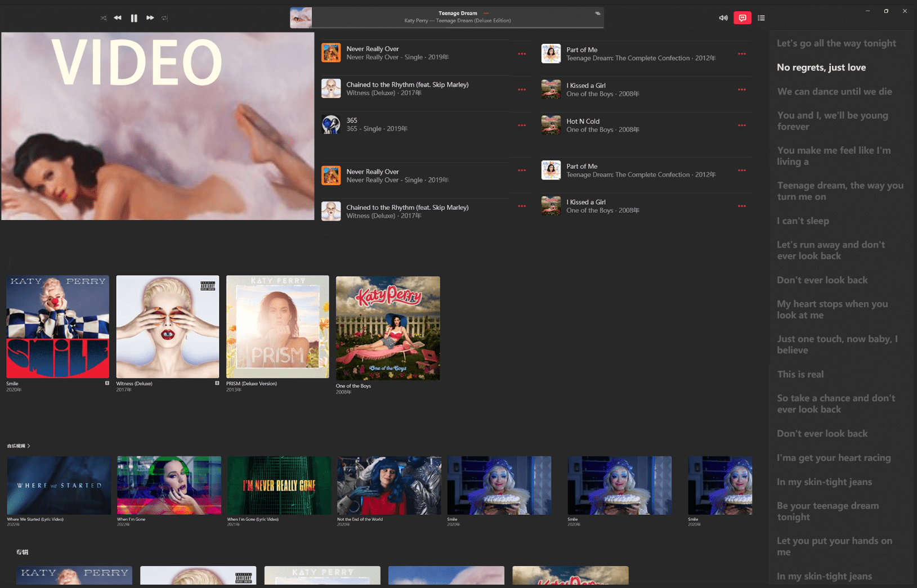Open the One of the Boys album cover

click(388, 328)
